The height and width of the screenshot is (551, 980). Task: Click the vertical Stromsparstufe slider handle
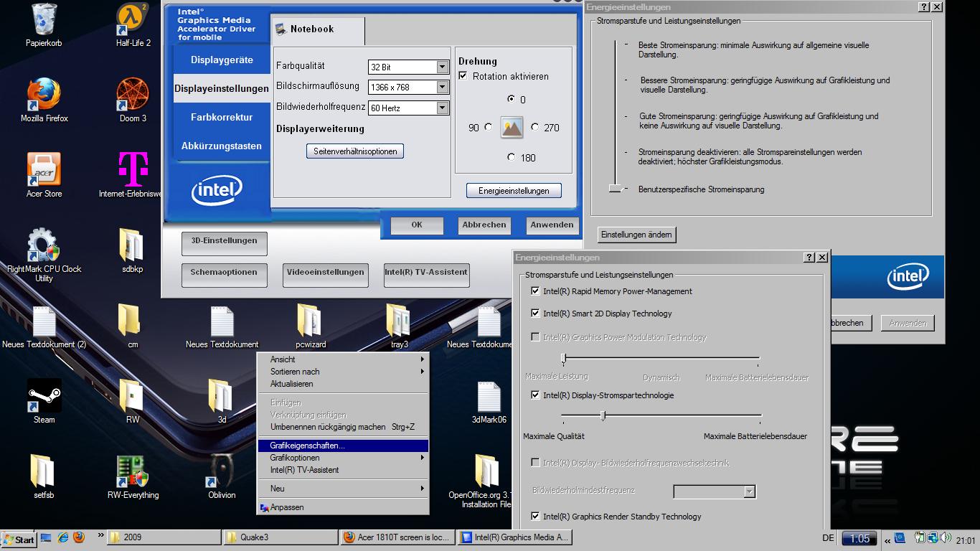pyautogui.click(x=616, y=189)
